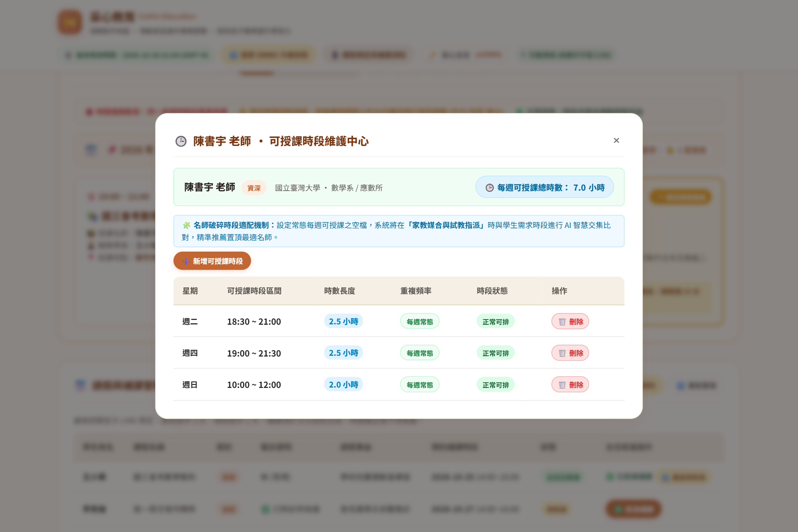Click the clock icon in dialog title
798x532 pixels.
tap(181, 141)
